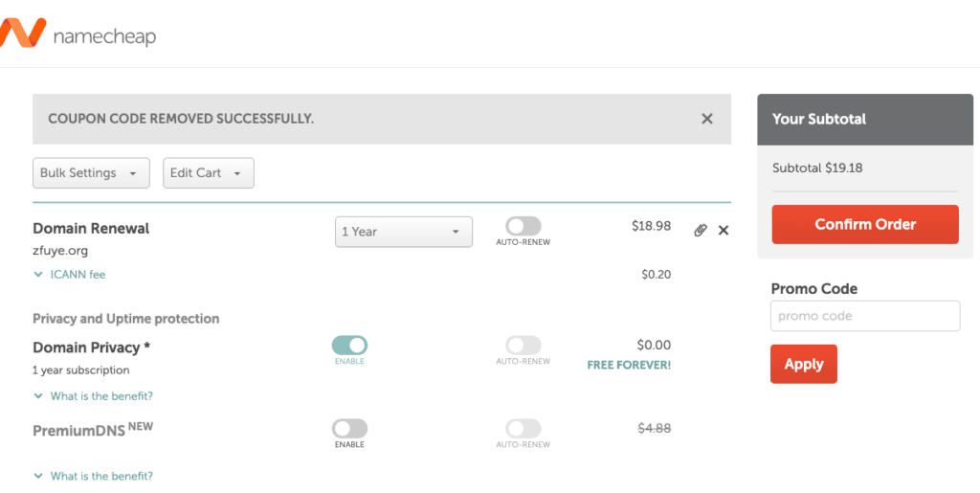Disable the Domain Privacy enable switch

click(x=349, y=346)
